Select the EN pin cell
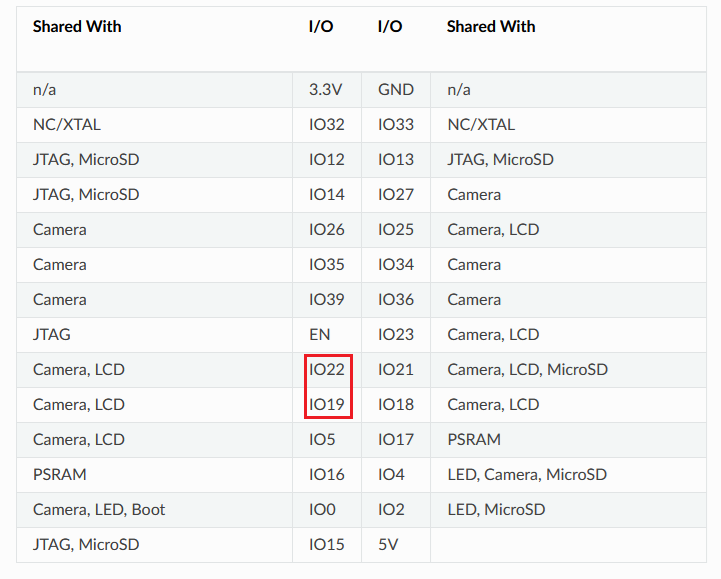 click(x=320, y=335)
